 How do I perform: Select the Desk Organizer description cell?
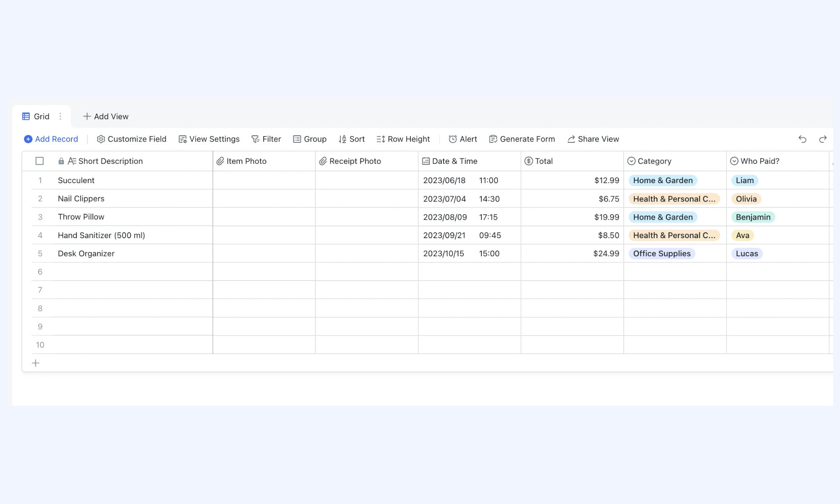pyautogui.click(x=133, y=254)
